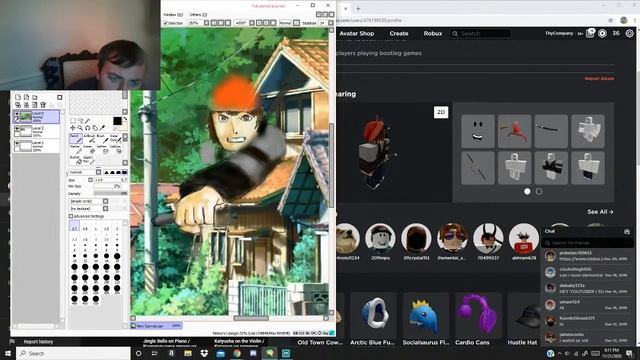The height and width of the screenshot is (360, 640).
Task: Select the rectangular selection tool
Action: (73, 121)
